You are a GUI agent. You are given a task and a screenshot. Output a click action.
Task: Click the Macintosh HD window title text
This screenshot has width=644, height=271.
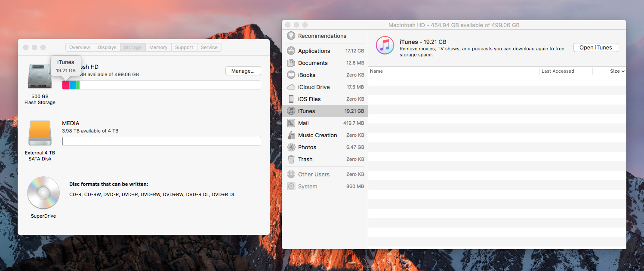[454, 25]
